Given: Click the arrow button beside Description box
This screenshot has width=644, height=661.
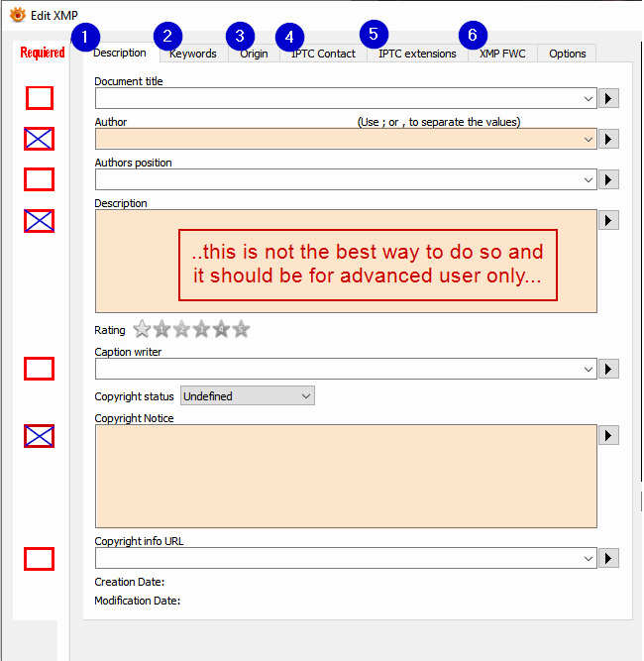Looking at the screenshot, I should (608, 220).
